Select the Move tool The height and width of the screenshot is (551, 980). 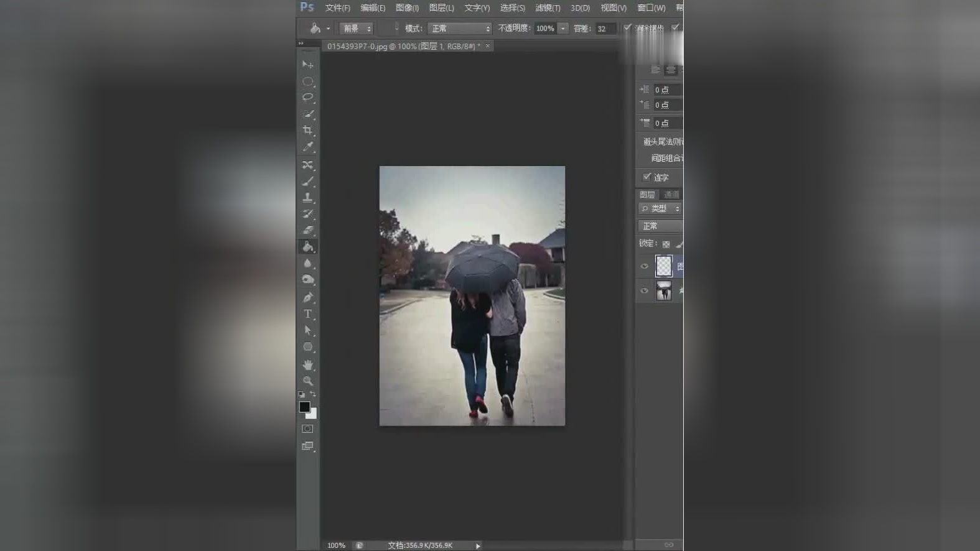[307, 65]
